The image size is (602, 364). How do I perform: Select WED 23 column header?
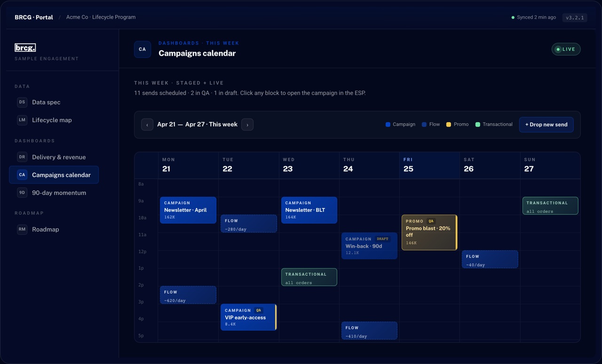pos(309,165)
